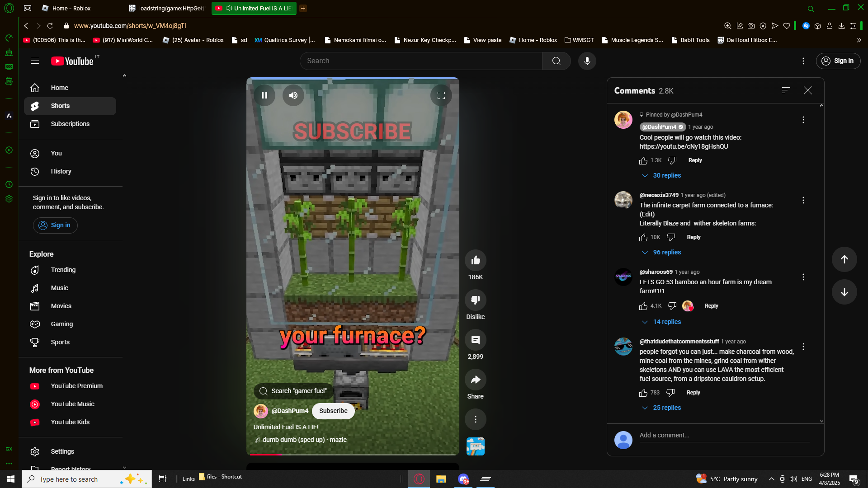
Task: Open the youtu.be link in pinned comment
Action: [x=684, y=146]
